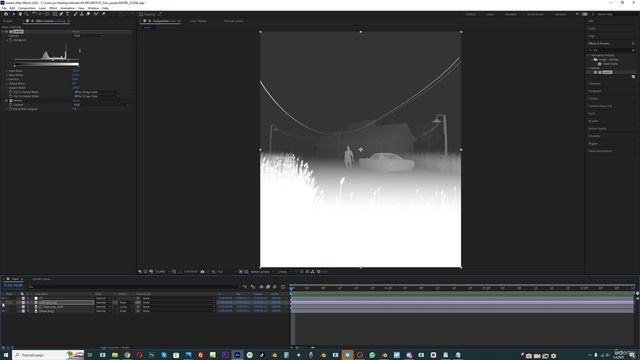This screenshot has width=640, height=360.
Task: Open the Levels Channel dropdown
Action: coord(88,36)
